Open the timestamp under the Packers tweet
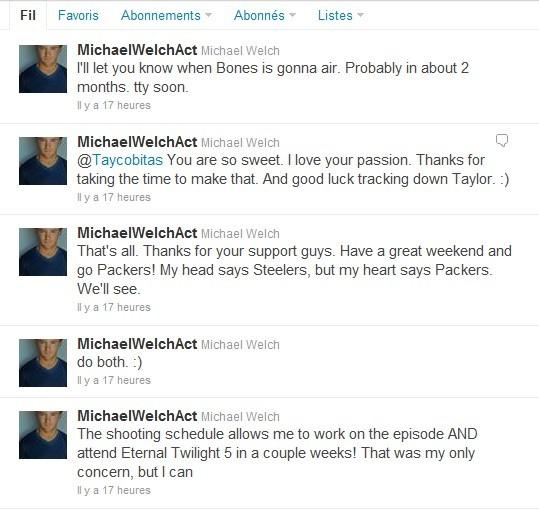This screenshot has height=510, width=539. [x=114, y=307]
